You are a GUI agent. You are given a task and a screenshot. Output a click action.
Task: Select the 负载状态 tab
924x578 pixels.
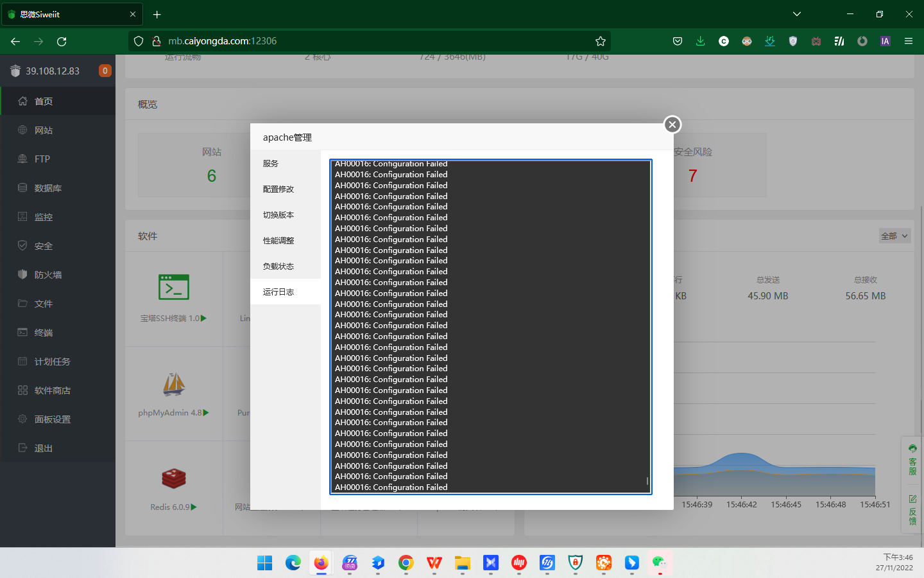click(278, 267)
